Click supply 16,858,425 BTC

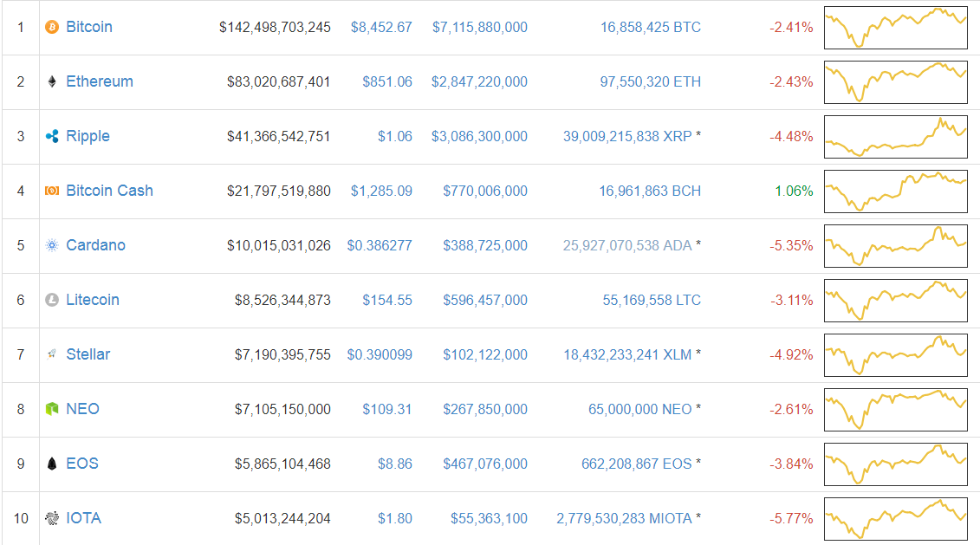(651, 28)
